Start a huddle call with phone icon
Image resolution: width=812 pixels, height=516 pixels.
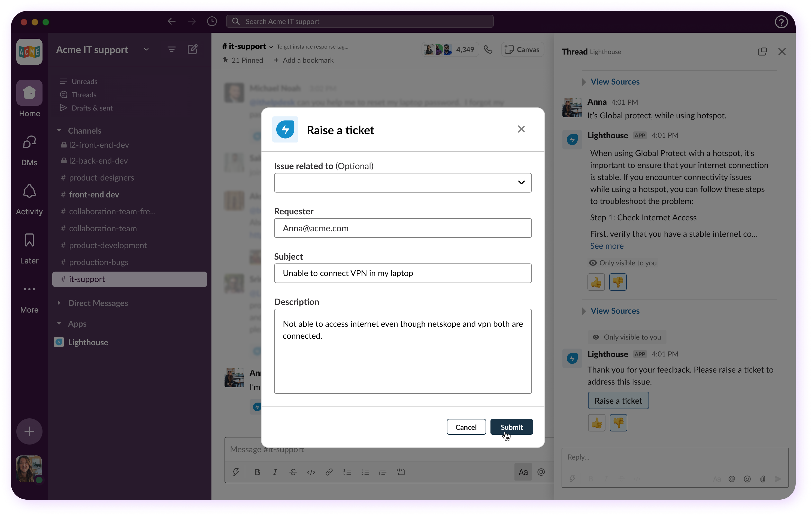(488, 50)
